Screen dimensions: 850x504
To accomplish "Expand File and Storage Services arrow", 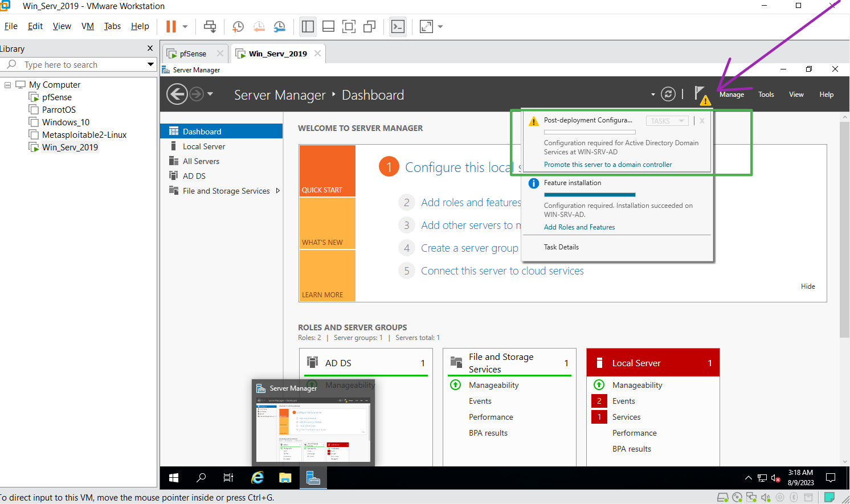I will click(x=278, y=191).
